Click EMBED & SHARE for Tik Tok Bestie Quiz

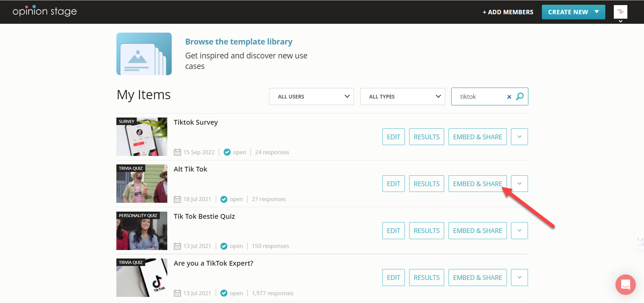tap(477, 230)
